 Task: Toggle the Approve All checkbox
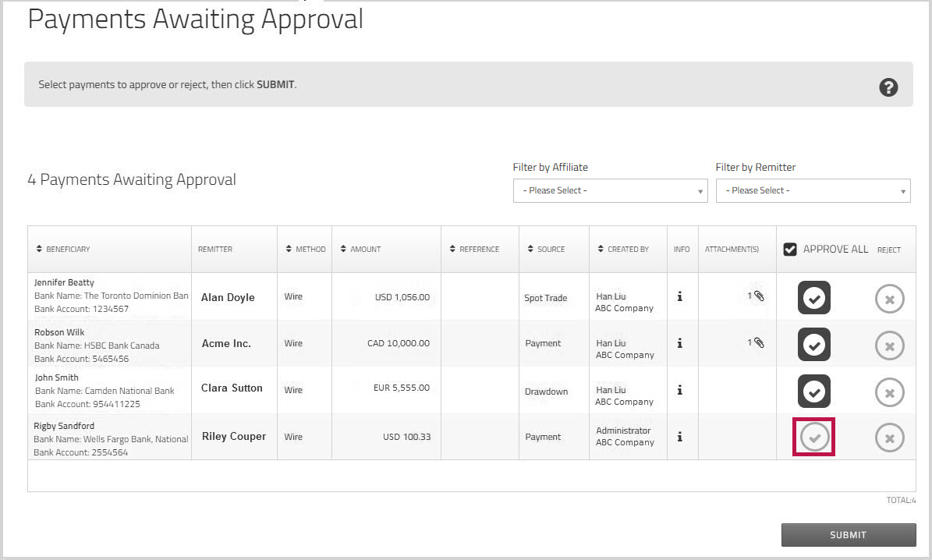pyautogui.click(x=790, y=250)
